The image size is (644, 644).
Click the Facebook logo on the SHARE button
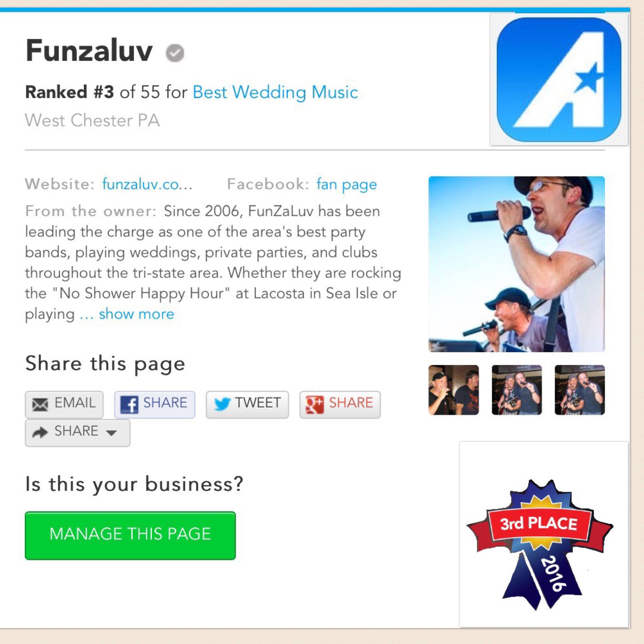pos(129,404)
